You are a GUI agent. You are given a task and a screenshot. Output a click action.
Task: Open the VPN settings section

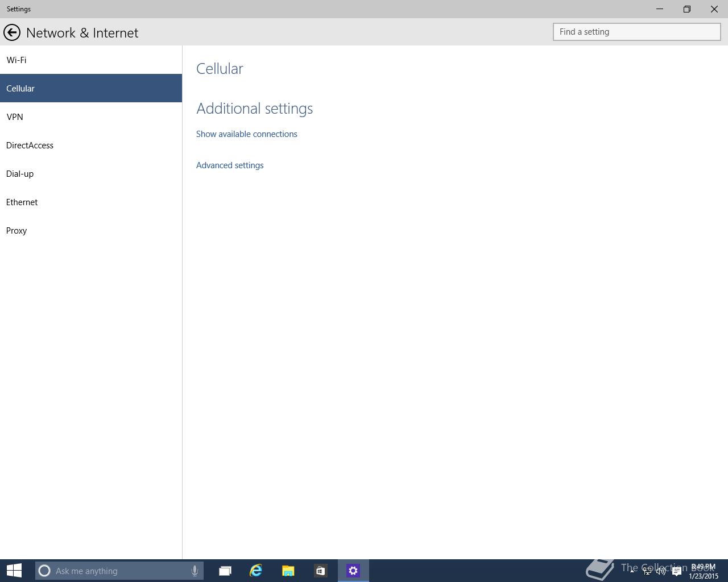91,117
